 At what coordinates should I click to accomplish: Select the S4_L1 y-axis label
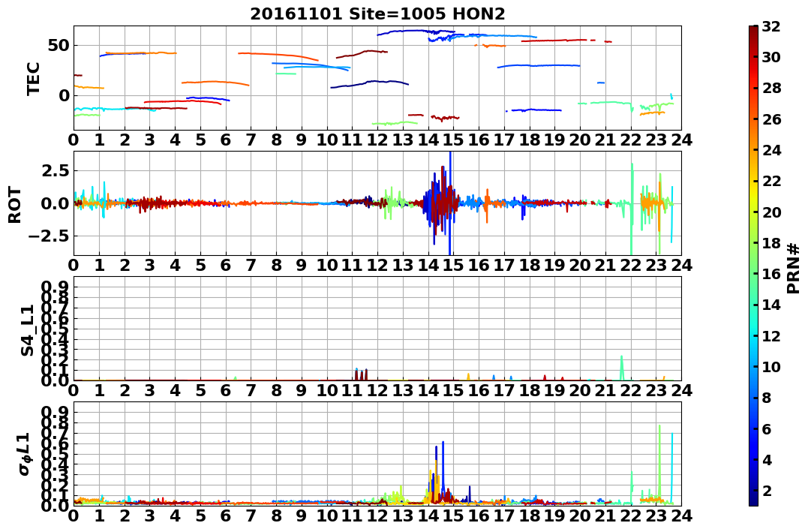click(x=27, y=330)
